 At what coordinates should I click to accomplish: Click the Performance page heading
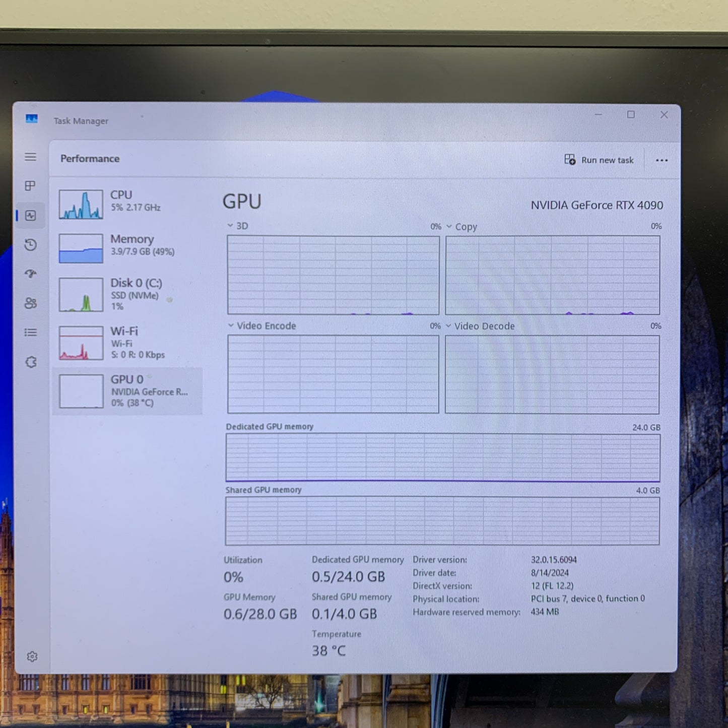coord(90,159)
